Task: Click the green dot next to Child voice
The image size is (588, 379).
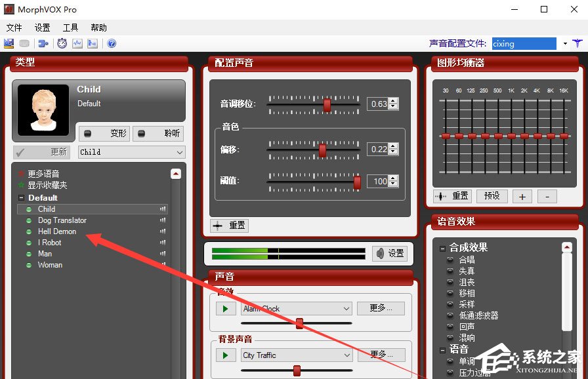Action: tap(29, 209)
